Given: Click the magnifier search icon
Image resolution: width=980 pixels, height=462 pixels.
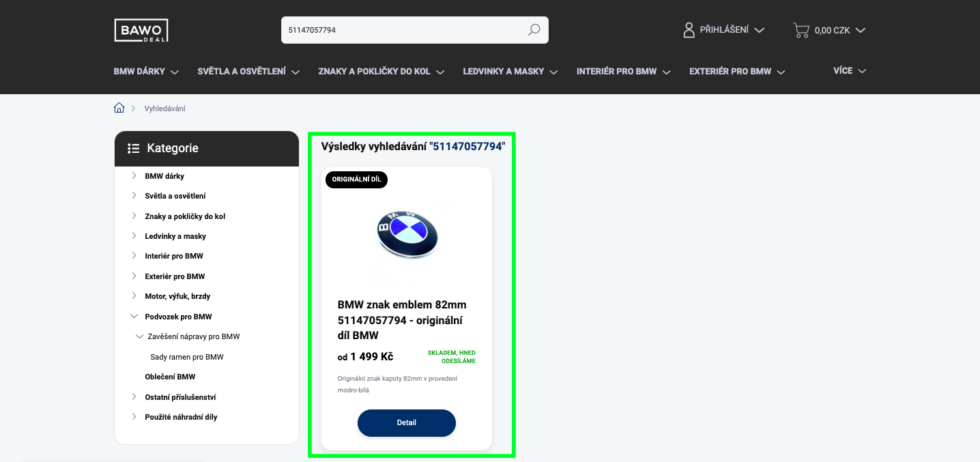Looking at the screenshot, I should (534, 30).
